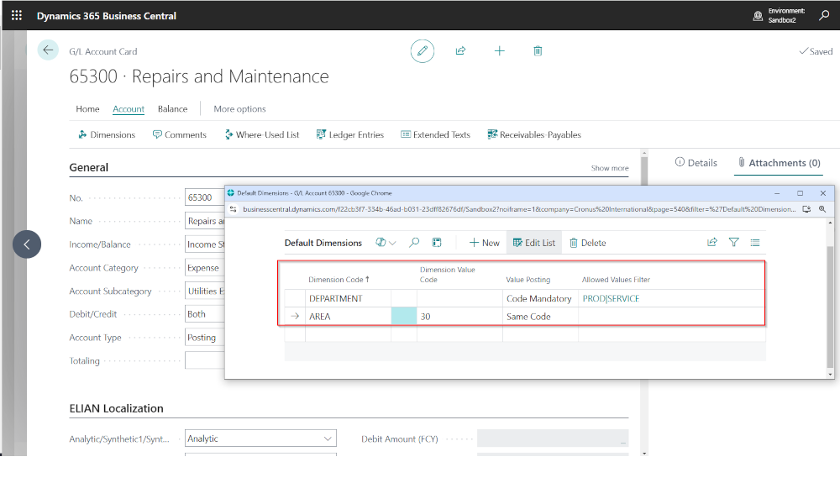Viewport: 840px width, 504px height.
Task: Click the Name input field
Action: click(x=204, y=221)
